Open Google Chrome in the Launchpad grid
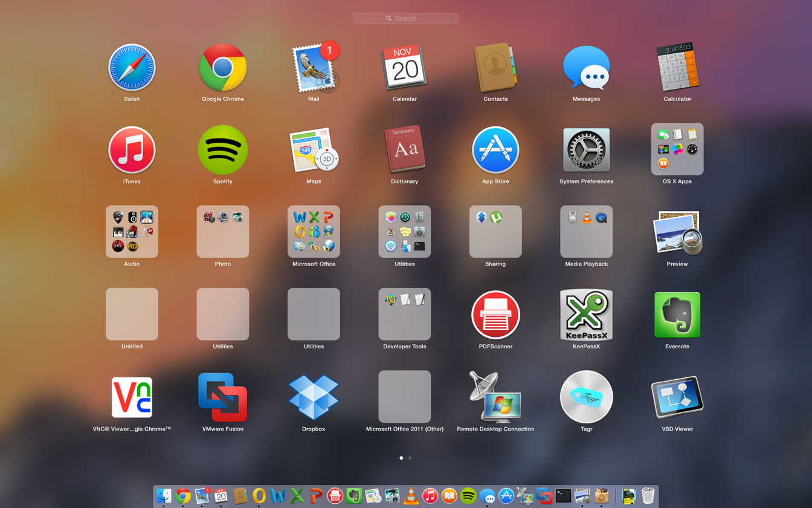The width and height of the screenshot is (812, 508). click(x=223, y=68)
